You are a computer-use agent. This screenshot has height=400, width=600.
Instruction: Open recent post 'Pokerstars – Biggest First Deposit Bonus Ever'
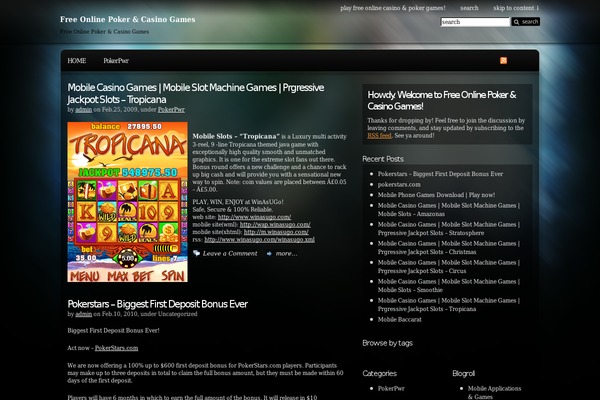tap(440, 174)
